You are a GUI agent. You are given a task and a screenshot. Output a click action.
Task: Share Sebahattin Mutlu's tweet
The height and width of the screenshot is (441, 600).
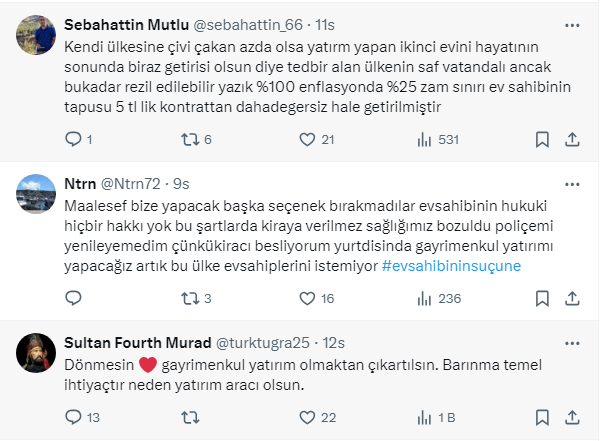(x=572, y=139)
